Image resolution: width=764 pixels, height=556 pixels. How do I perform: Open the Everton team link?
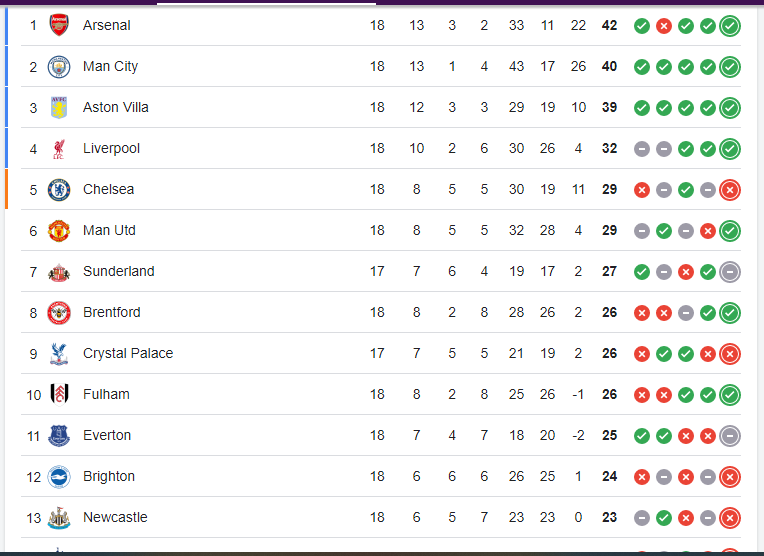tap(107, 435)
